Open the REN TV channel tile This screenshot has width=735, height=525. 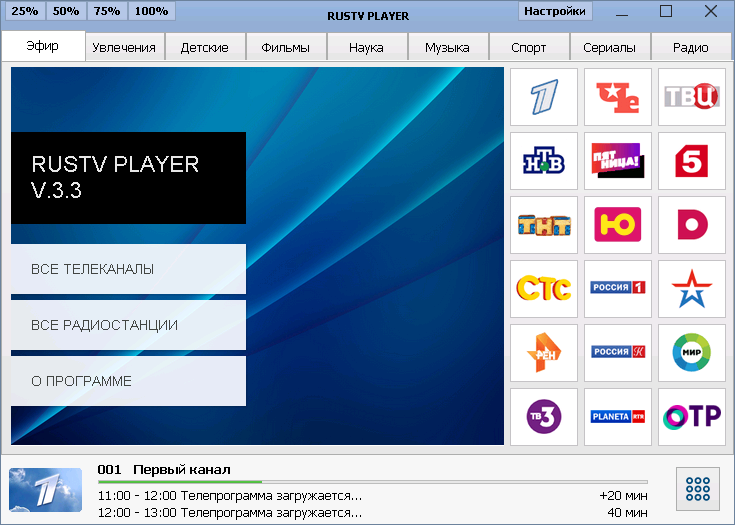[544, 352]
